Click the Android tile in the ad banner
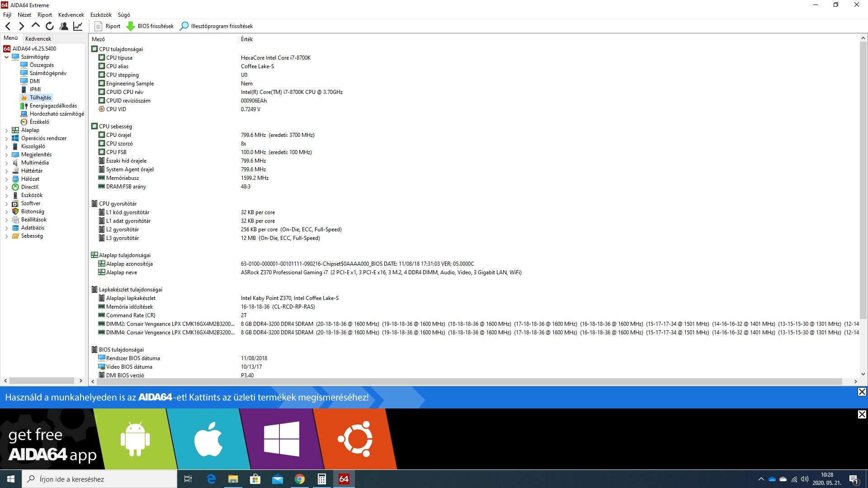868x488 pixels. tap(135, 439)
